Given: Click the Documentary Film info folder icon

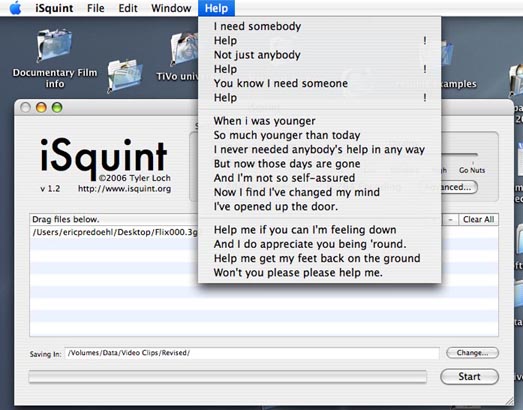Looking at the screenshot, I should (54, 45).
